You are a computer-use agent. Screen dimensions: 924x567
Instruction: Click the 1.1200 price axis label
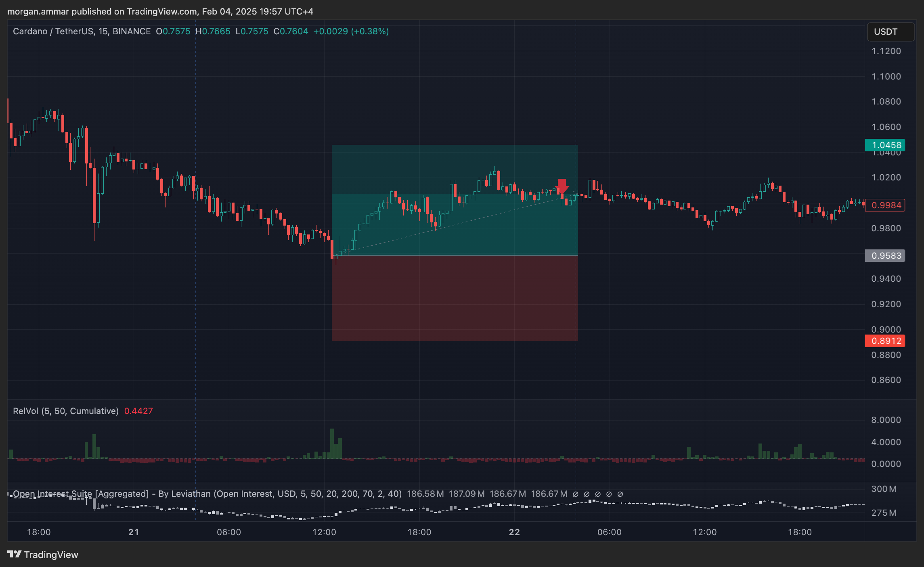click(886, 51)
